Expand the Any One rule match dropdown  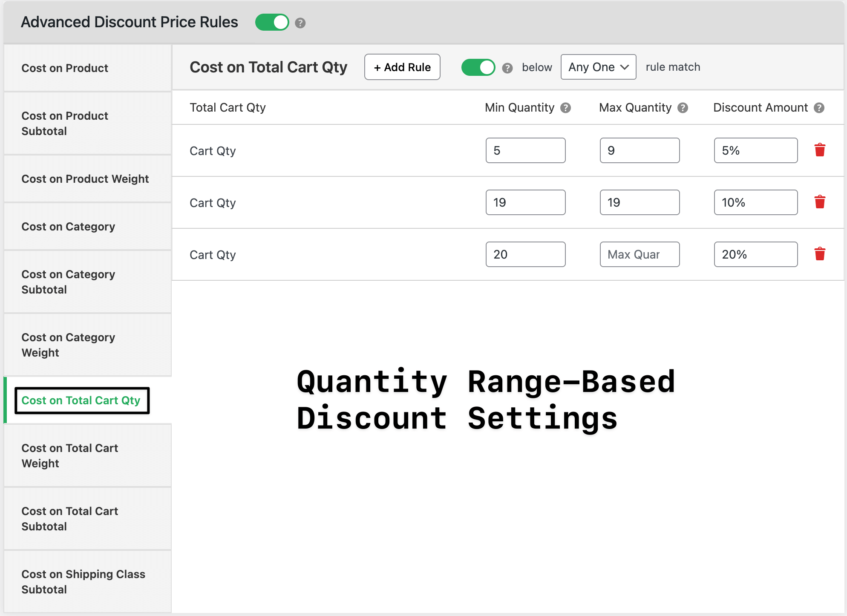(598, 67)
